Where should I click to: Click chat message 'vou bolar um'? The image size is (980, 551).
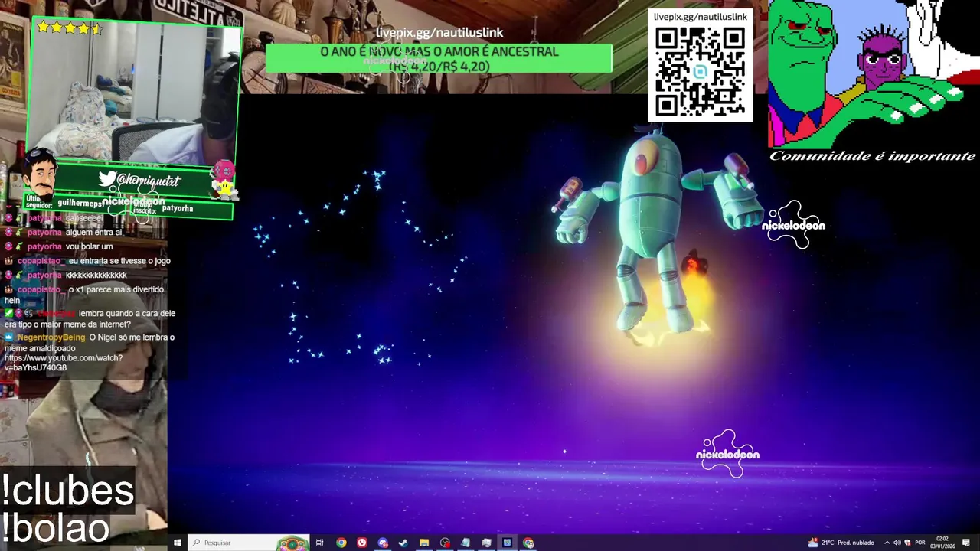tap(89, 247)
